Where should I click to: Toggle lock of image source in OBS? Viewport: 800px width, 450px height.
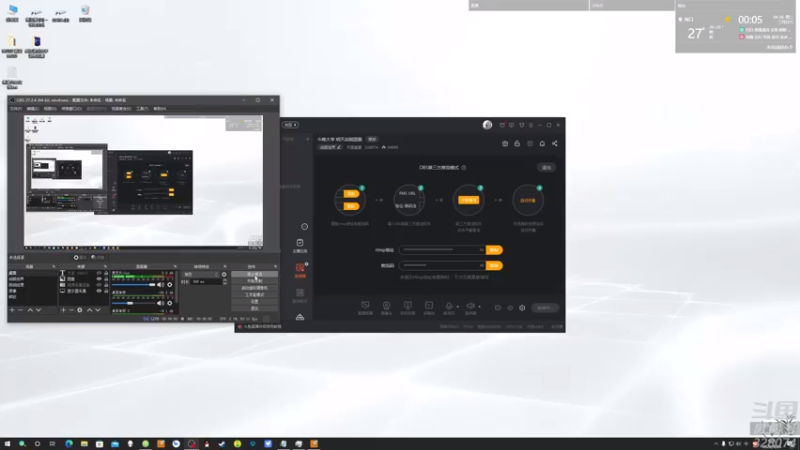coord(106,279)
